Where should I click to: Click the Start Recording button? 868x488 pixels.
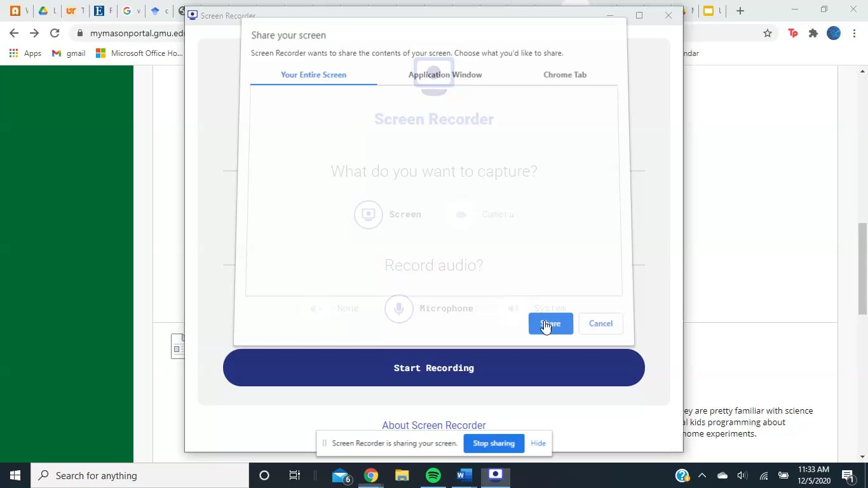pyautogui.click(x=434, y=368)
